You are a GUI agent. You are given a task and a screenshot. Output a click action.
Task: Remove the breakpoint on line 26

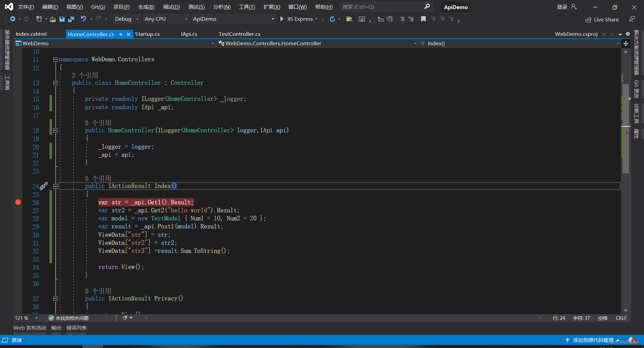coord(18,202)
